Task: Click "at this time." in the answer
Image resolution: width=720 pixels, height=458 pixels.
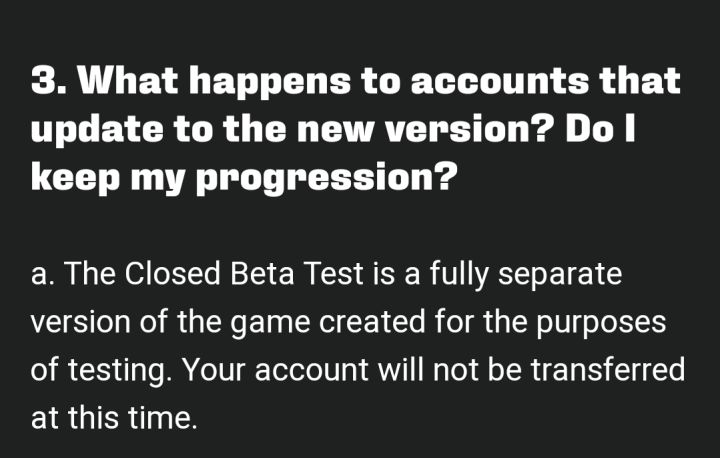Action: click(114, 418)
